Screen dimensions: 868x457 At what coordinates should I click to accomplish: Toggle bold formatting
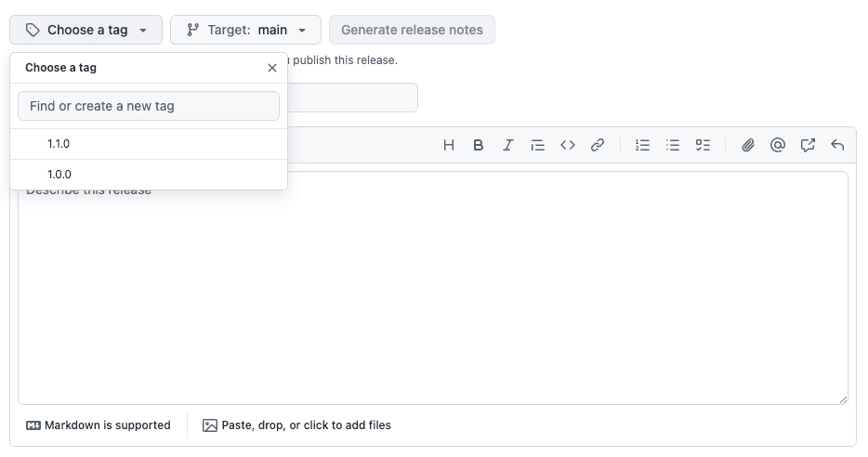(x=479, y=145)
